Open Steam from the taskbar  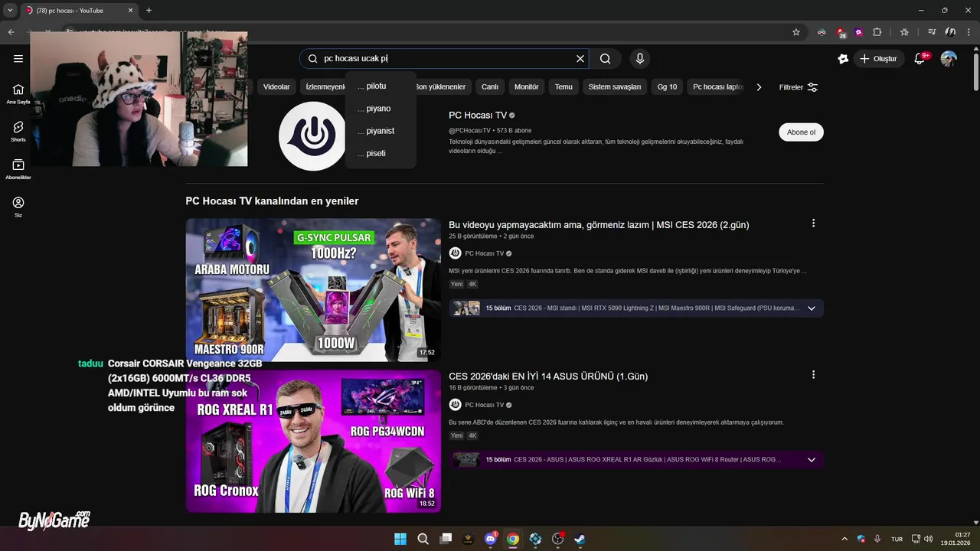580,539
